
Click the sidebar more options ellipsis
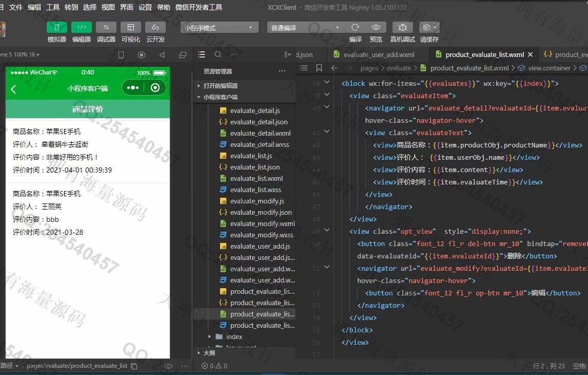234,54
